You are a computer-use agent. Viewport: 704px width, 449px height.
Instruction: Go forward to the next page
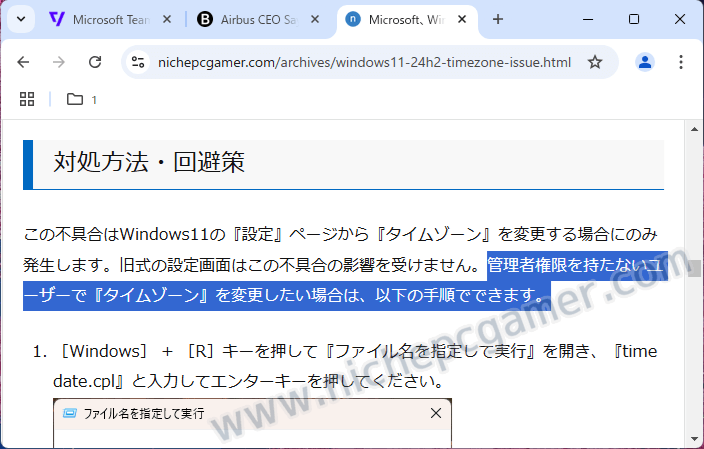[x=59, y=62]
